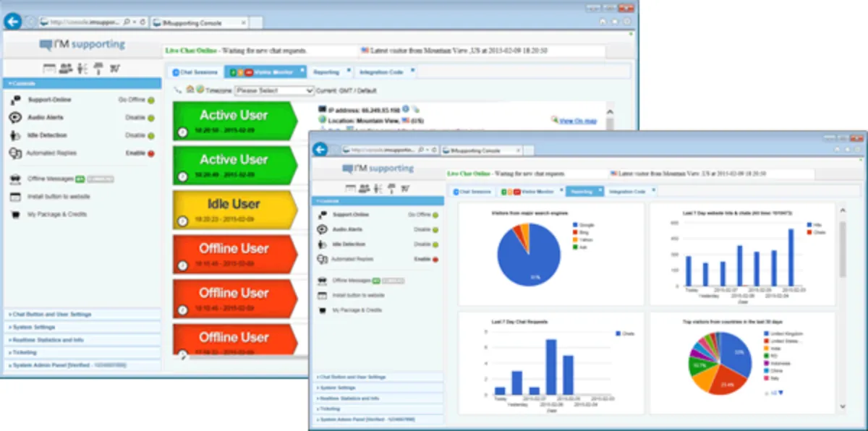Open the View On map link
Viewport: 868px width, 431px height.
click(x=578, y=121)
